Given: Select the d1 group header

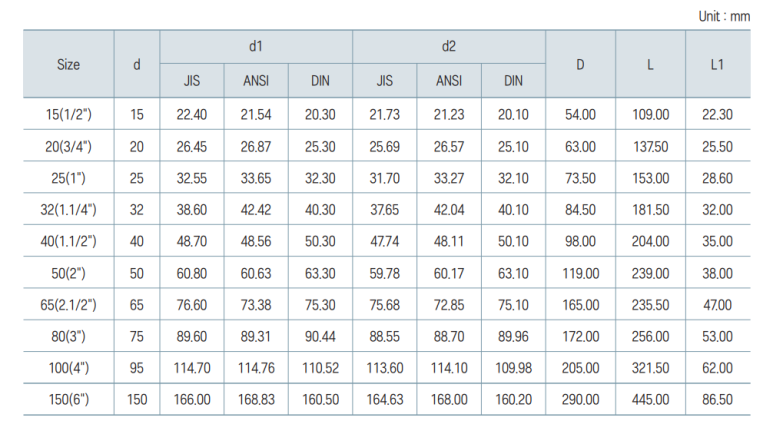Looking at the screenshot, I should (256, 46).
